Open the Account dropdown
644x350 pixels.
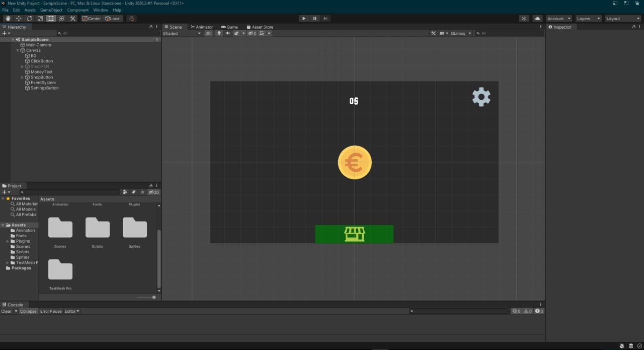[x=559, y=19]
